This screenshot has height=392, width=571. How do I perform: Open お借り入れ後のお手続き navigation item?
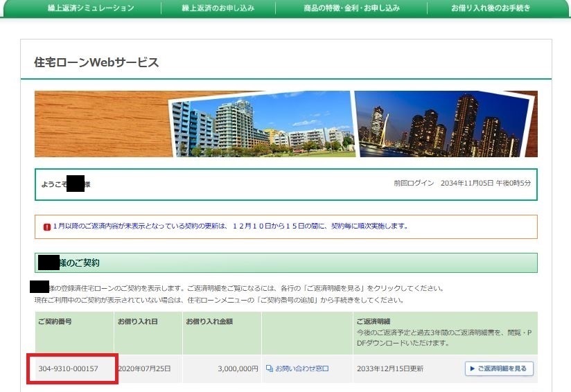[x=491, y=8]
